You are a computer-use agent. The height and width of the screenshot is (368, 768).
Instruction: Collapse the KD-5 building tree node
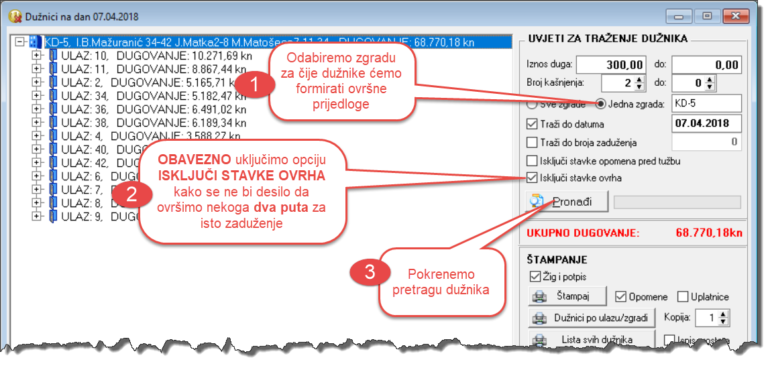point(21,43)
